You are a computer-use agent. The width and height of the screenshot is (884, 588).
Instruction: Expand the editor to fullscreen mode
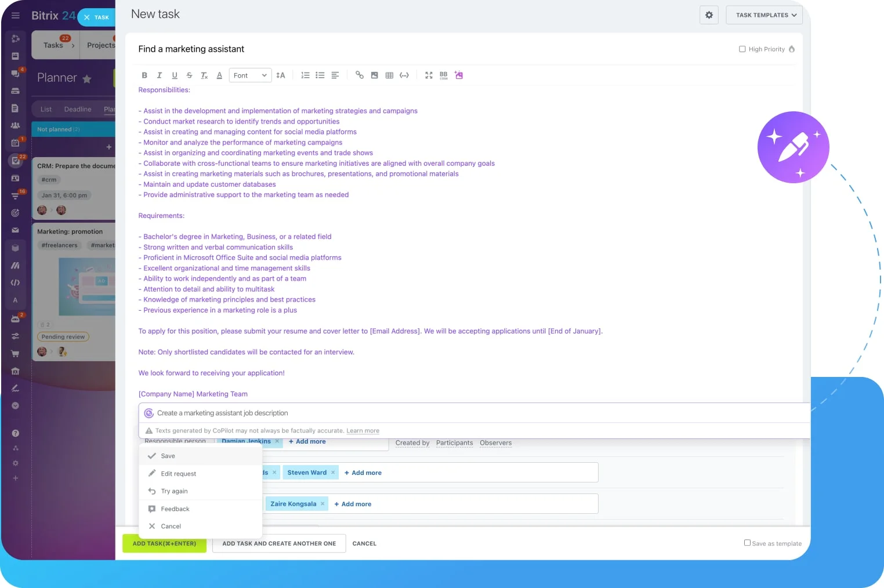coord(429,75)
